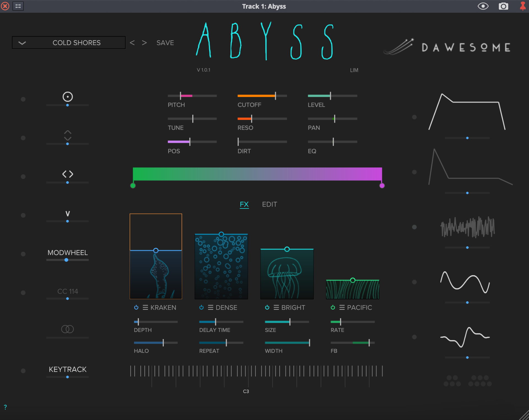Switch to the EDIT tab
This screenshot has width=529, height=420.
coord(269,204)
